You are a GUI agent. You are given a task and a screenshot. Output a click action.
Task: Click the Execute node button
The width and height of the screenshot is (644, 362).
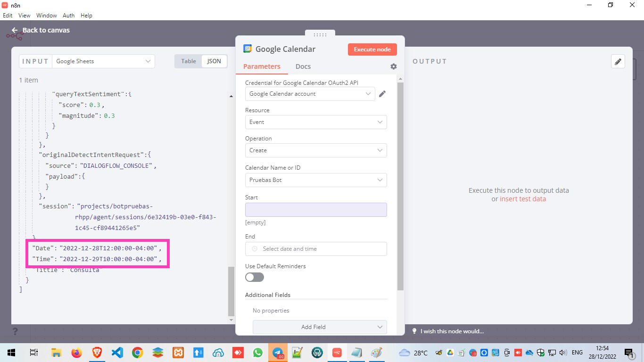tap(372, 49)
